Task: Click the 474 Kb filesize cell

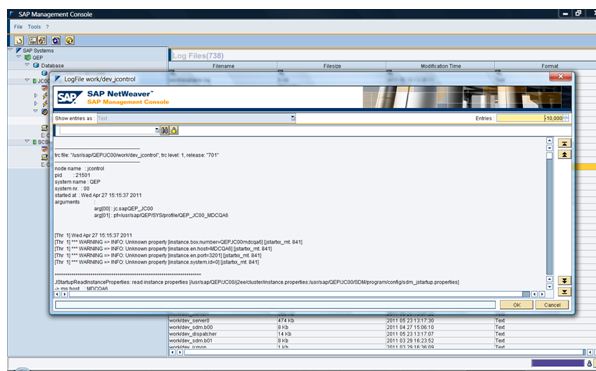Action: click(286, 320)
